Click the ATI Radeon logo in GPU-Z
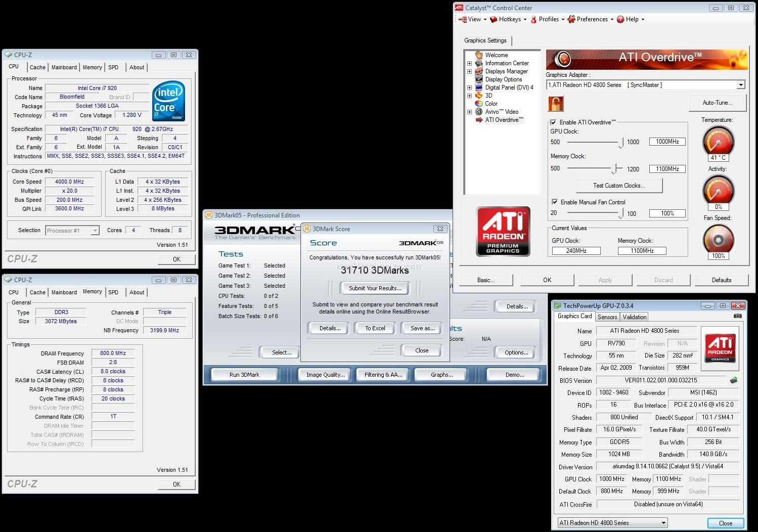This screenshot has width=758, height=532. click(x=720, y=348)
